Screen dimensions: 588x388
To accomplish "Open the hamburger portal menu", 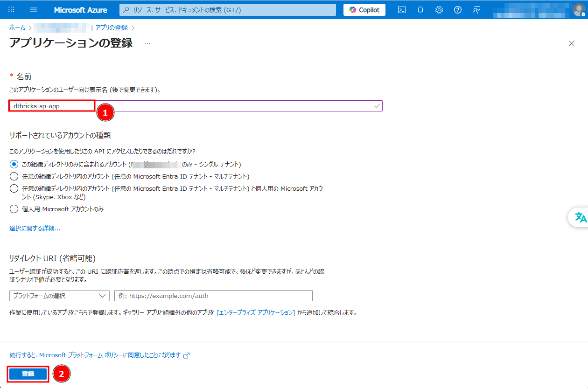I will [34, 10].
